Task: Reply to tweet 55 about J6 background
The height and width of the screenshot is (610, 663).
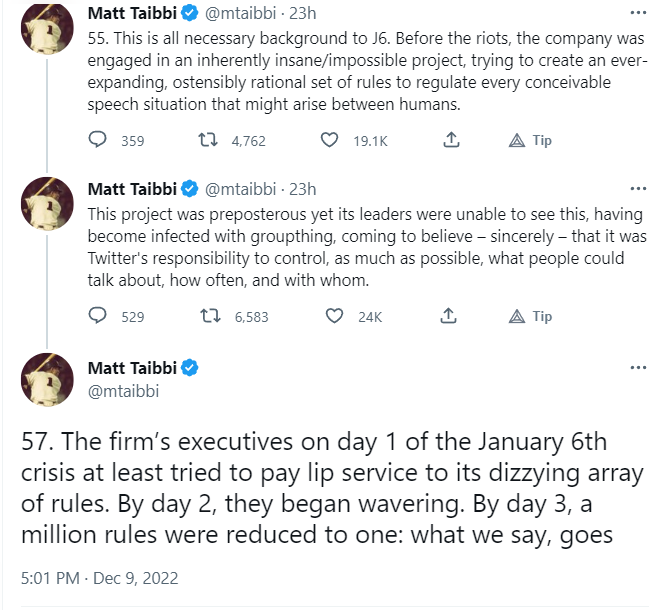Action: [98, 141]
